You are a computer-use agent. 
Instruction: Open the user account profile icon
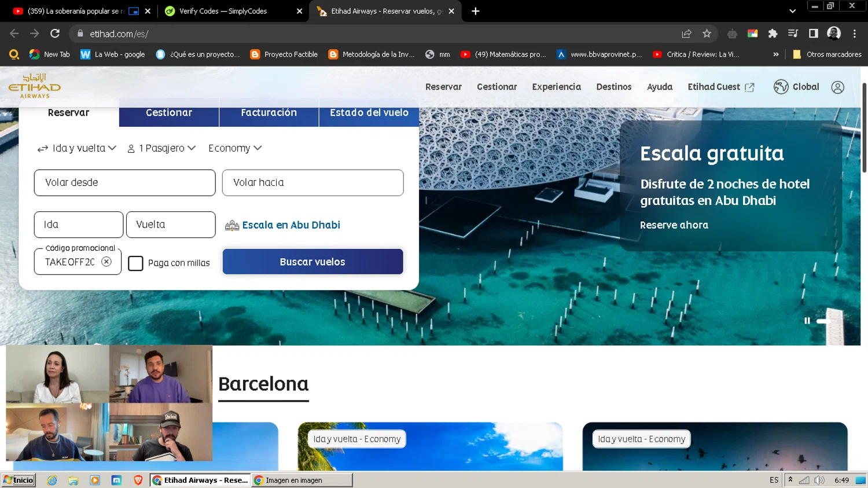837,87
